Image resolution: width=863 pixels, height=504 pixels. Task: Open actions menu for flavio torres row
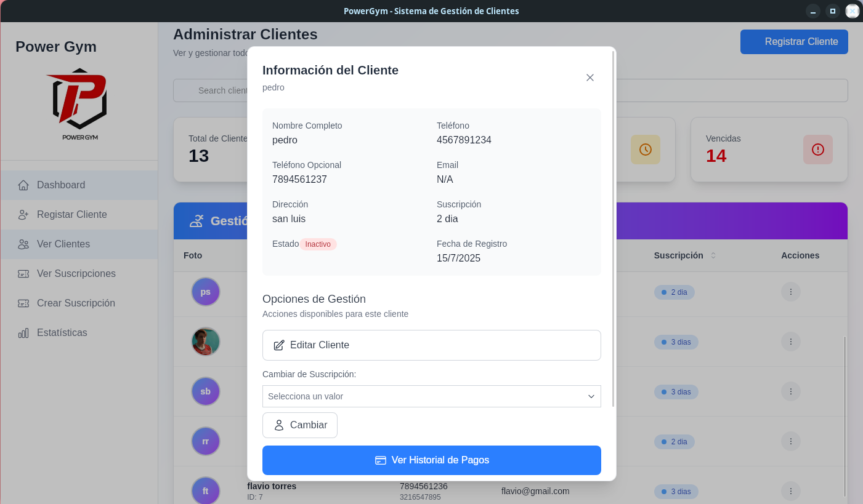click(x=791, y=491)
